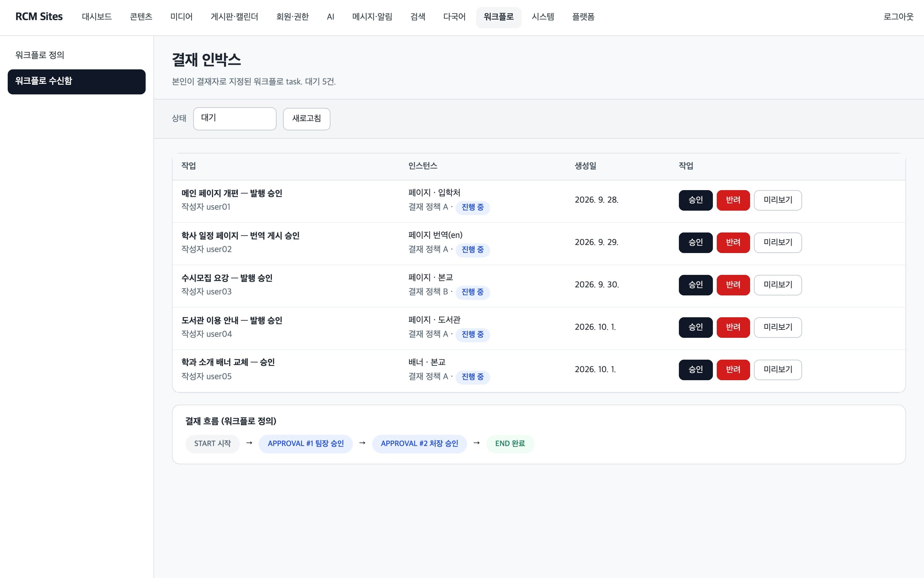Approve 수시모집 요강 with 승인
The width and height of the screenshot is (924, 578).
695,285
